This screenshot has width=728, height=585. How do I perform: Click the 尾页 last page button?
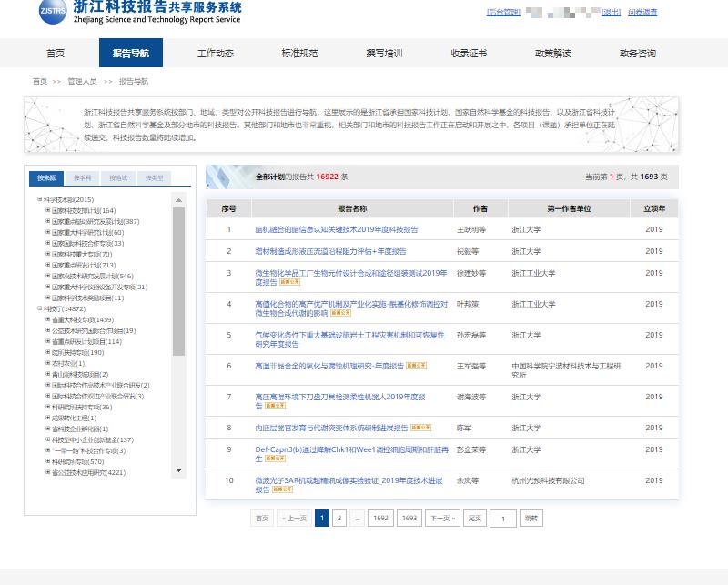[473, 518]
